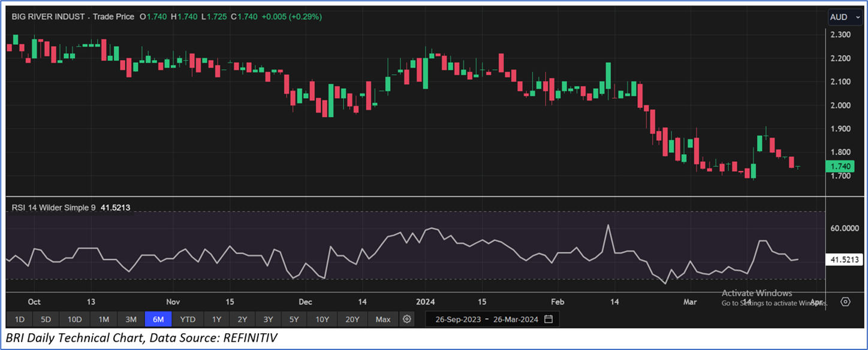Select the 20Y time range
868x350 pixels.
tap(352, 319)
